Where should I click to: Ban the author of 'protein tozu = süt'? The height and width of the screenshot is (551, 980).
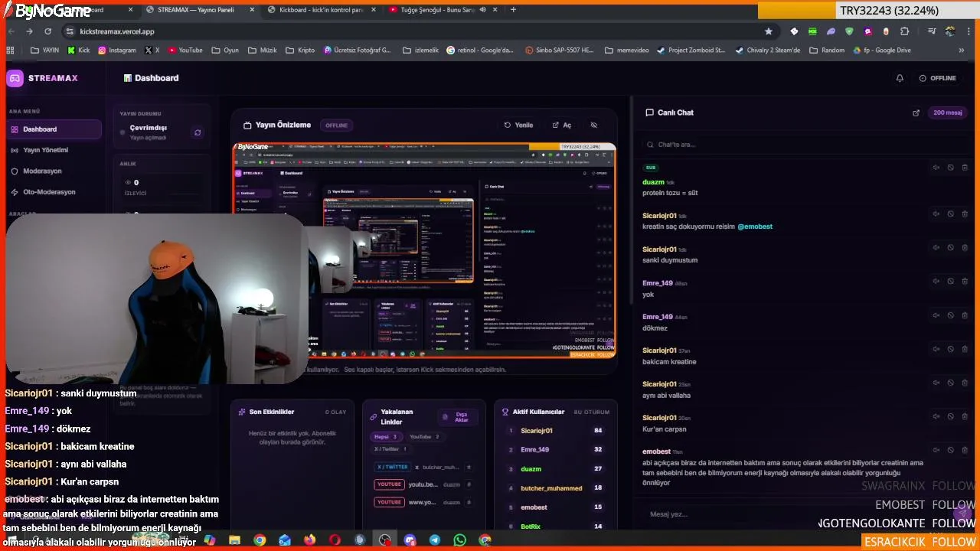pos(950,168)
